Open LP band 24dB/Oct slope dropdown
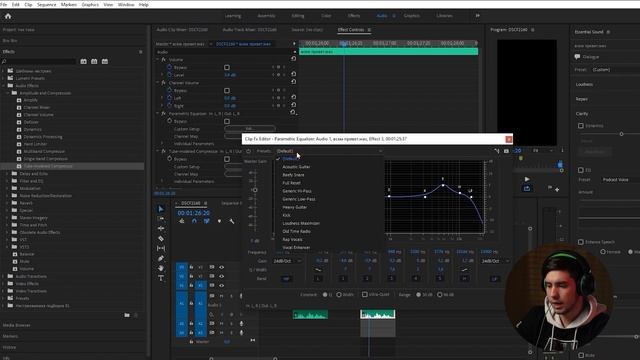The height and width of the screenshot is (360, 640). 496,261
